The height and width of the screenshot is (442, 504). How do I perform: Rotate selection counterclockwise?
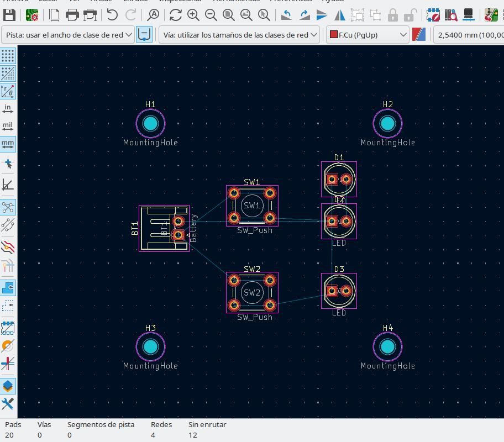click(x=287, y=15)
